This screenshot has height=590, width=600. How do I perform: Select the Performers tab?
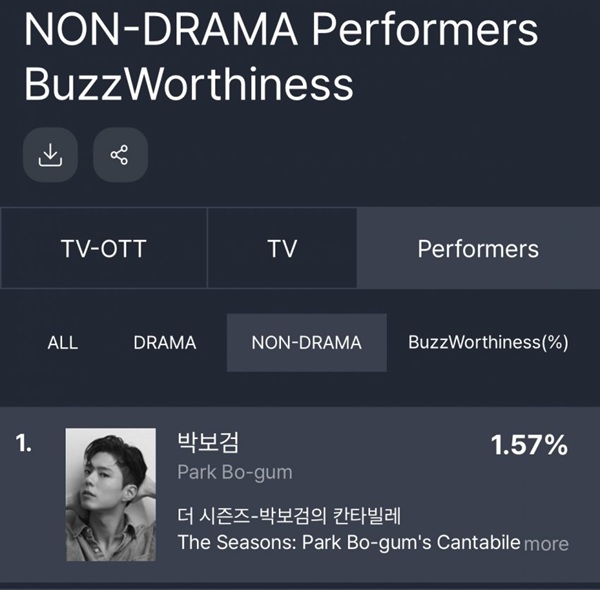pos(478,248)
